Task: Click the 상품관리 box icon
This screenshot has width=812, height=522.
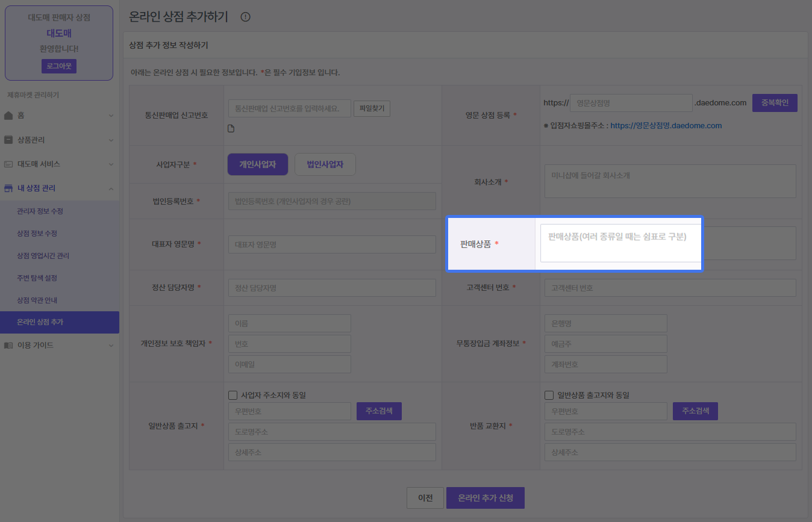Action: tap(8, 140)
